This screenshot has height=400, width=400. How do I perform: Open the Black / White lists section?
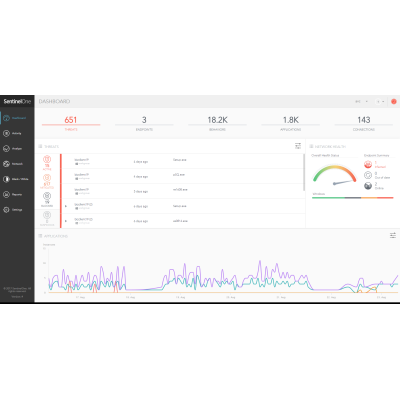pos(17,179)
